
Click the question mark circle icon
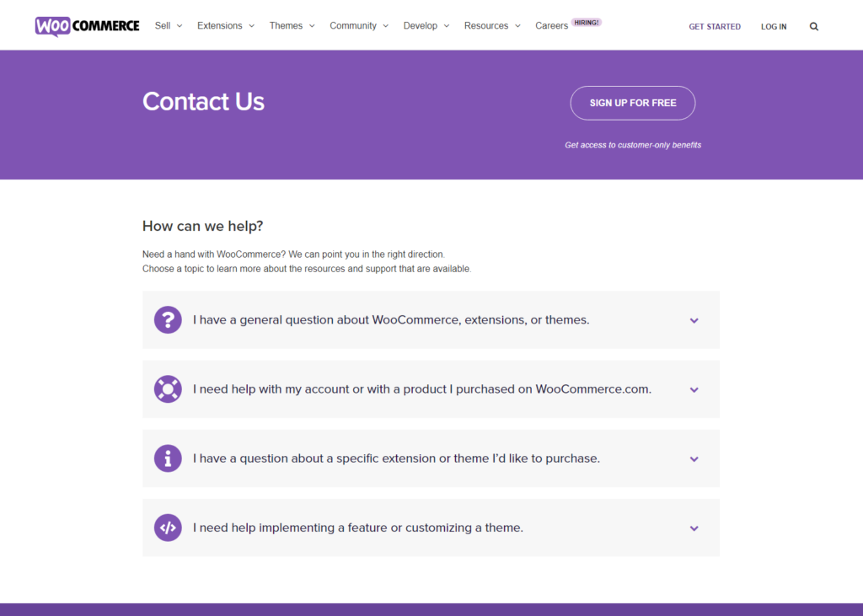tap(168, 320)
